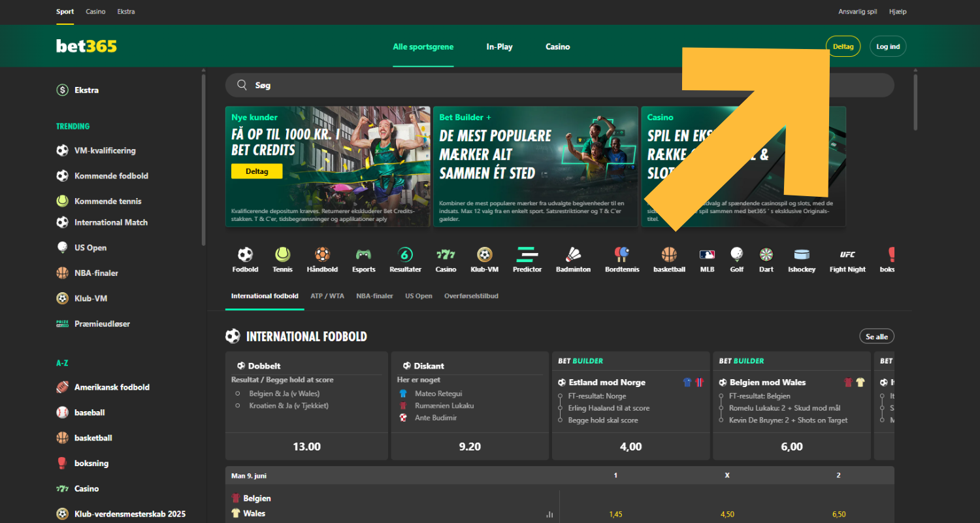Open Ekstra in the sidebar
Viewport: 980px width, 523px height.
[78, 90]
